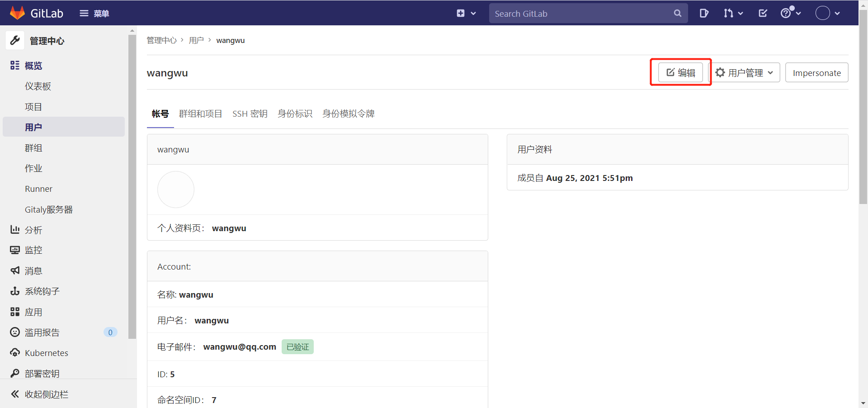
Task: Go to 用户 breadcrumb
Action: (x=196, y=40)
